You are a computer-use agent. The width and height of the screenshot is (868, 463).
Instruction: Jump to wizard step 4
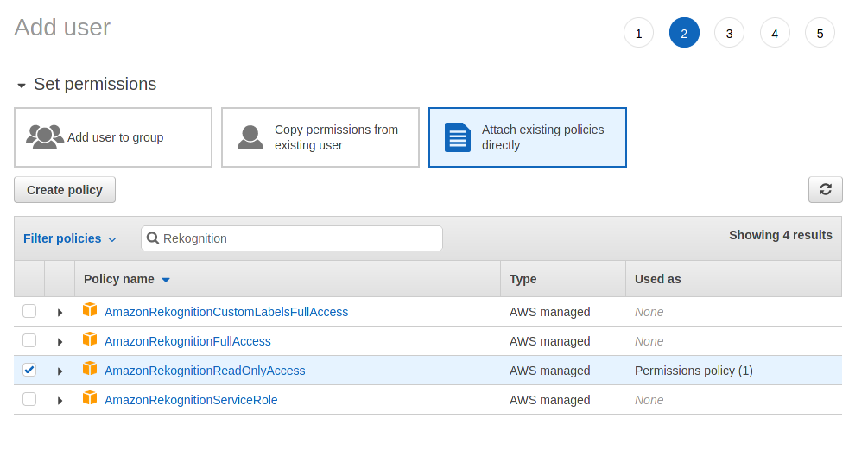[x=775, y=33]
